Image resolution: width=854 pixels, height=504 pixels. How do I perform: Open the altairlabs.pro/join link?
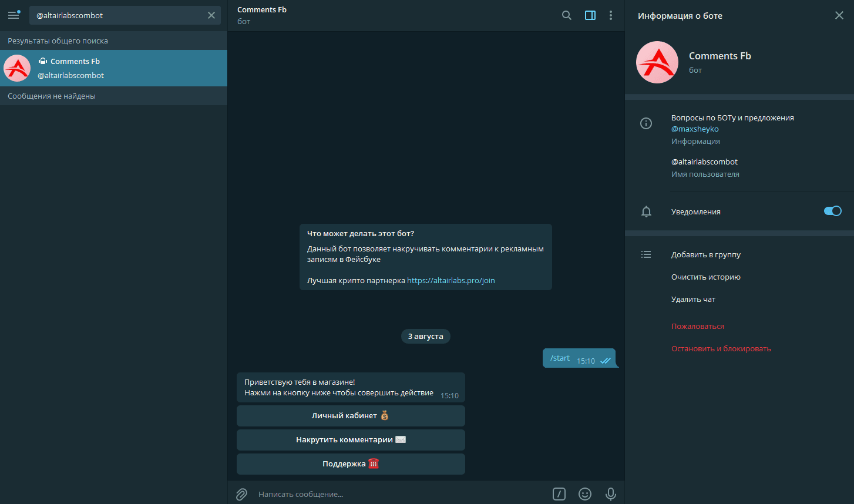[450, 280]
